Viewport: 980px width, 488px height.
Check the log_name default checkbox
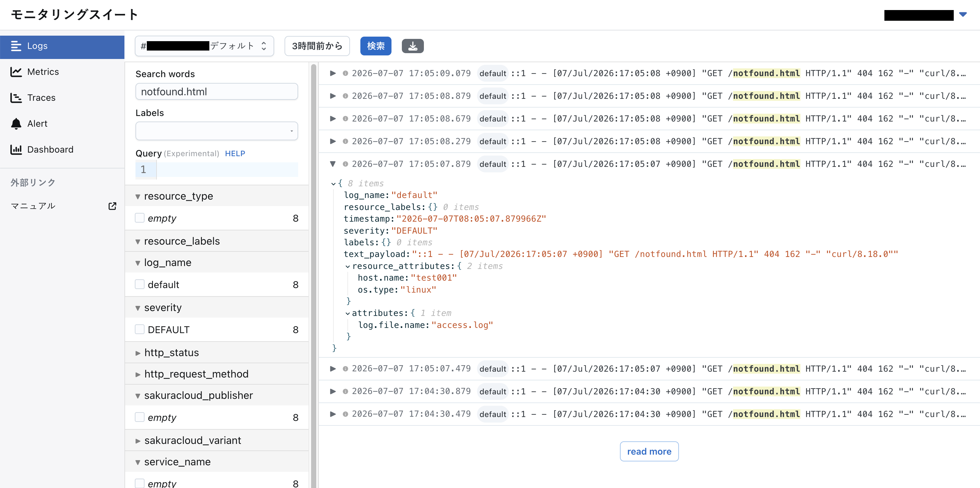pyautogui.click(x=140, y=285)
